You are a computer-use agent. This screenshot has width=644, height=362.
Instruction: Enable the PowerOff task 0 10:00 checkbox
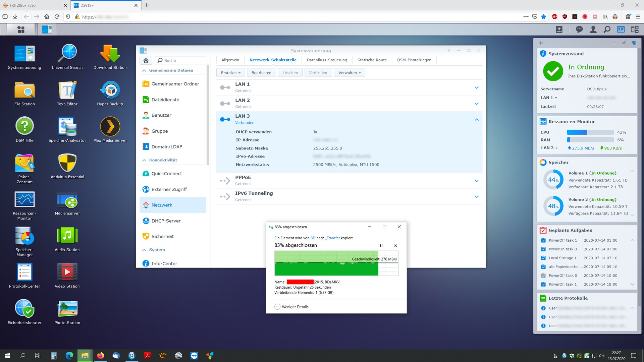543,276
